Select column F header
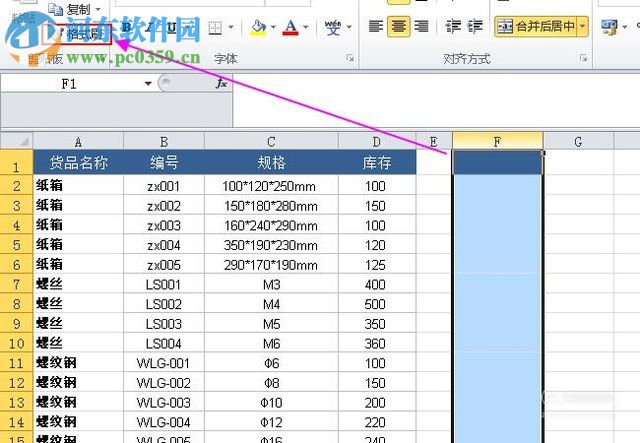Image resolution: width=640 pixels, height=443 pixels. (x=498, y=142)
